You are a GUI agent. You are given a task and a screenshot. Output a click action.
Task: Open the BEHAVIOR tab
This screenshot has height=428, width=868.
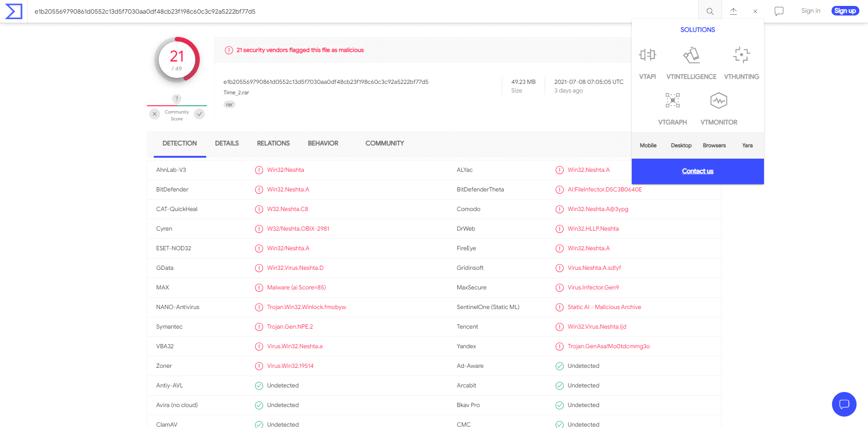[x=323, y=143]
